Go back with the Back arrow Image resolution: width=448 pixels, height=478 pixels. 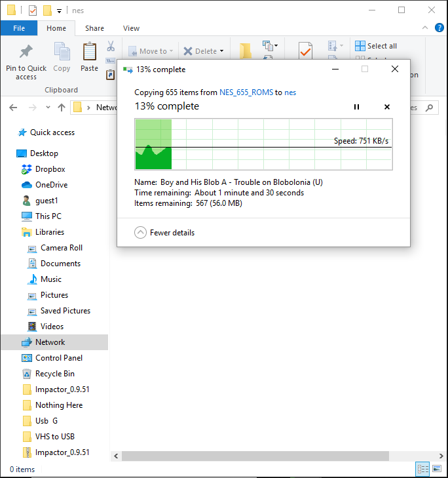[13, 108]
